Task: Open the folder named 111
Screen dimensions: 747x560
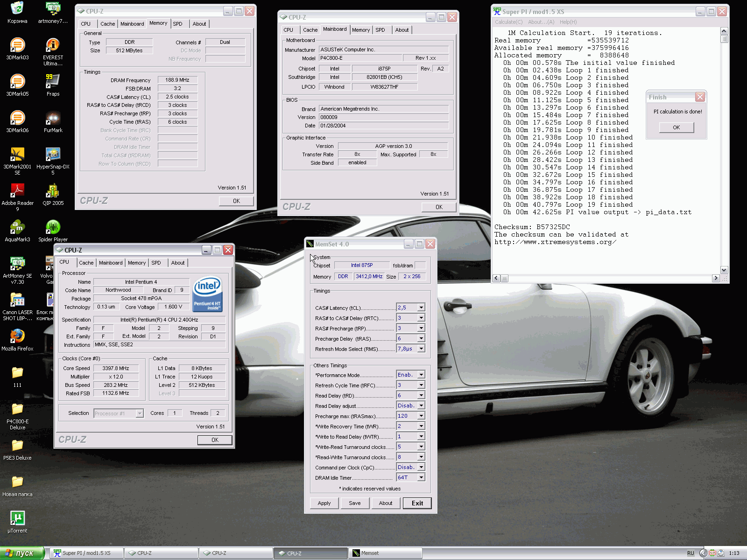Action: [x=17, y=377]
